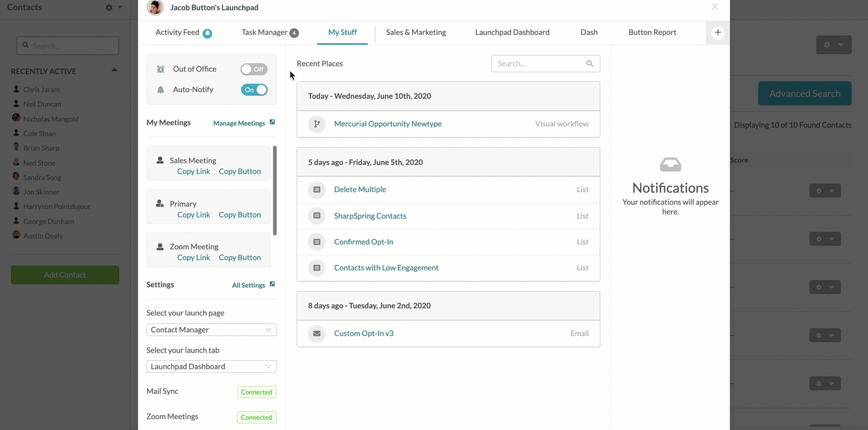Click Copy Button for Sales Meeting
Viewport: 868px width, 430px height.
(x=240, y=172)
